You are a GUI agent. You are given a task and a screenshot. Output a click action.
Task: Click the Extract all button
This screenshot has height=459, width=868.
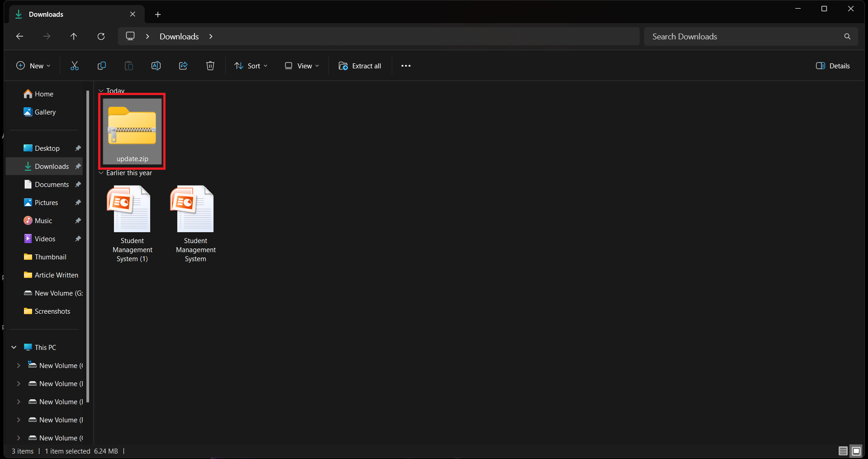point(360,66)
